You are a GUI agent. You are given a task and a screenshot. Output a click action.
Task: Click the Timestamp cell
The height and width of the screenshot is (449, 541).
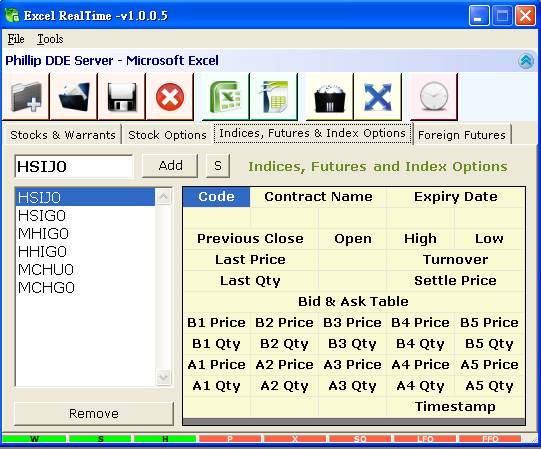click(x=455, y=407)
